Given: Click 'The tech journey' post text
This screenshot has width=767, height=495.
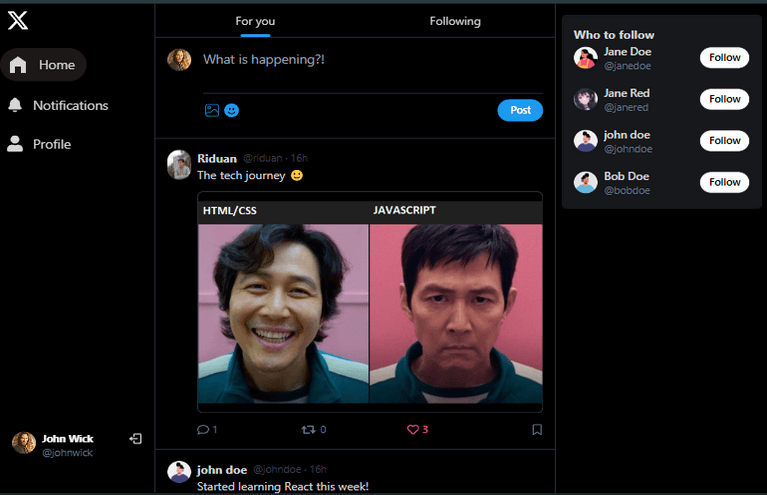Looking at the screenshot, I should click(241, 176).
